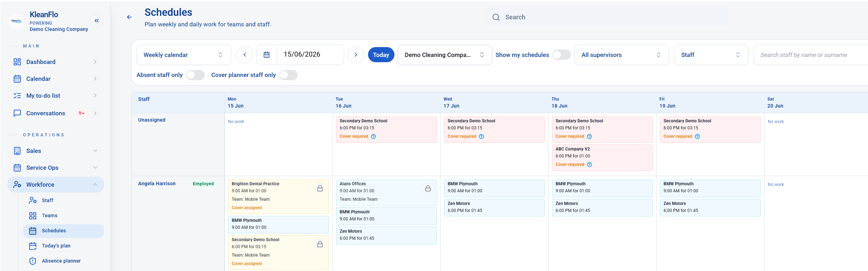Viewport: 868px width, 271px height.
Task: Click lock icon on Angela's Secondary Demo School
Action: (320, 244)
